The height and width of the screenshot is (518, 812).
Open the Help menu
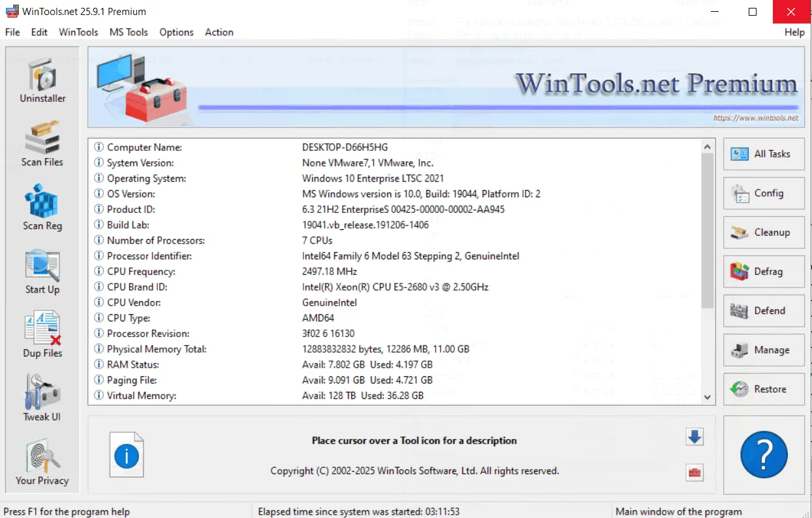794,32
